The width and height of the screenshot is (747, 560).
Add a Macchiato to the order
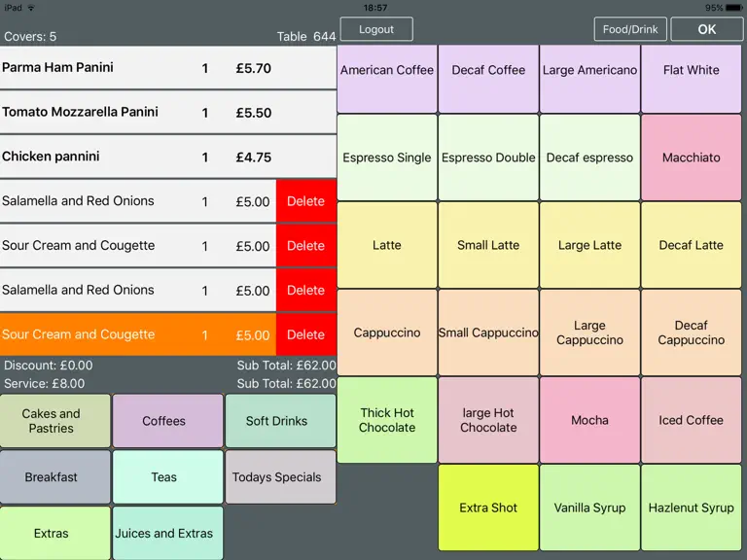pos(692,157)
